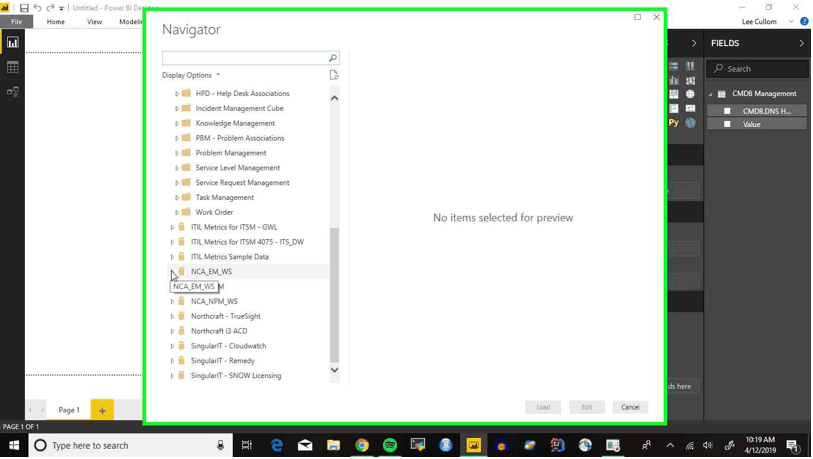This screenshot has width=813, height=459.
Task: Click the Undo arrow in title bar
Action: click(x=37, y=8)
